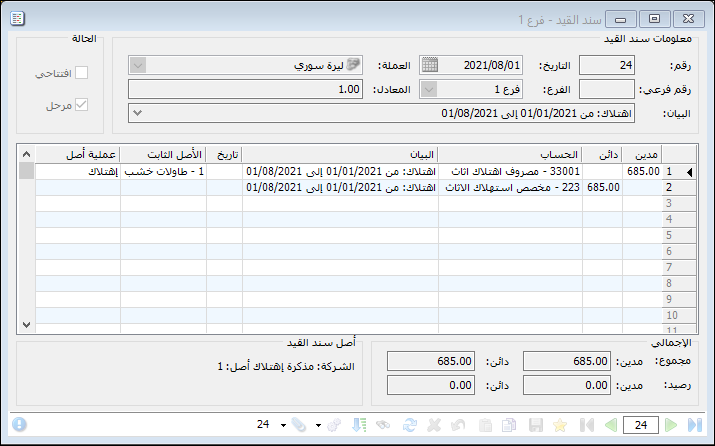The width and height of the screenshot is (715, 446).
Task: Click the دائن column header
Action: 602,155
